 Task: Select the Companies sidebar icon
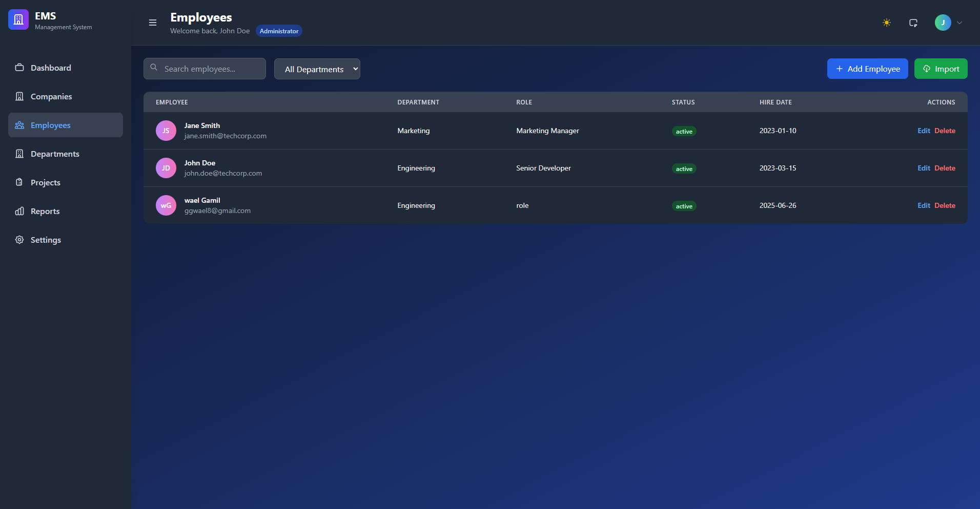pos(19,96)
